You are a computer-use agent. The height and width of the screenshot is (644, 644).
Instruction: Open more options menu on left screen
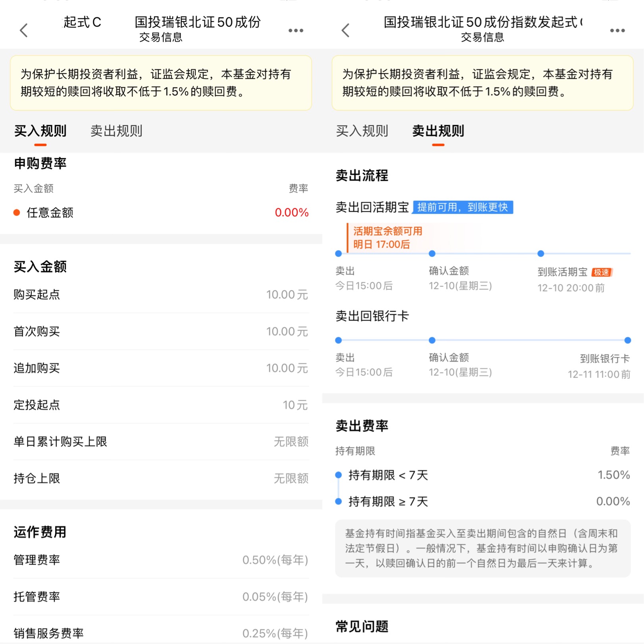[296, 31]
